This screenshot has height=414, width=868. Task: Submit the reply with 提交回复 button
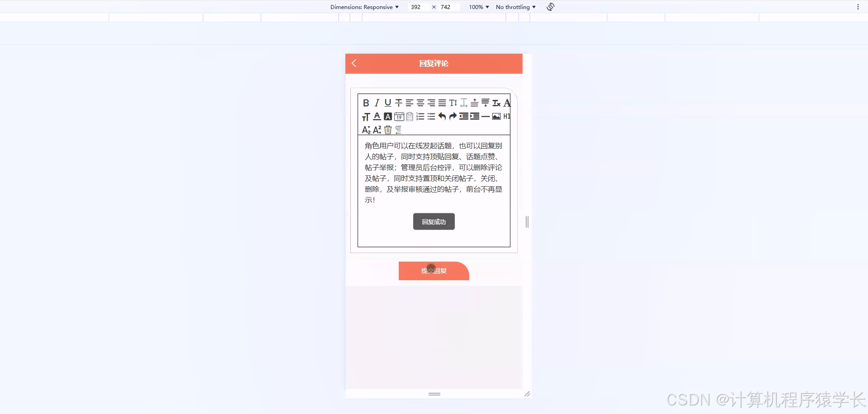pos(433,271)
